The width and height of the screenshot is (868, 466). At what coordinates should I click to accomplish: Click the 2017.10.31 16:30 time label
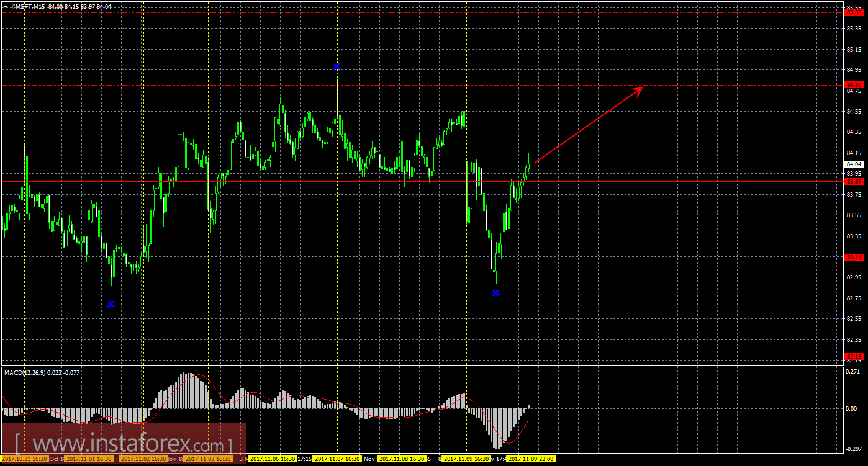tap(24, 459)
